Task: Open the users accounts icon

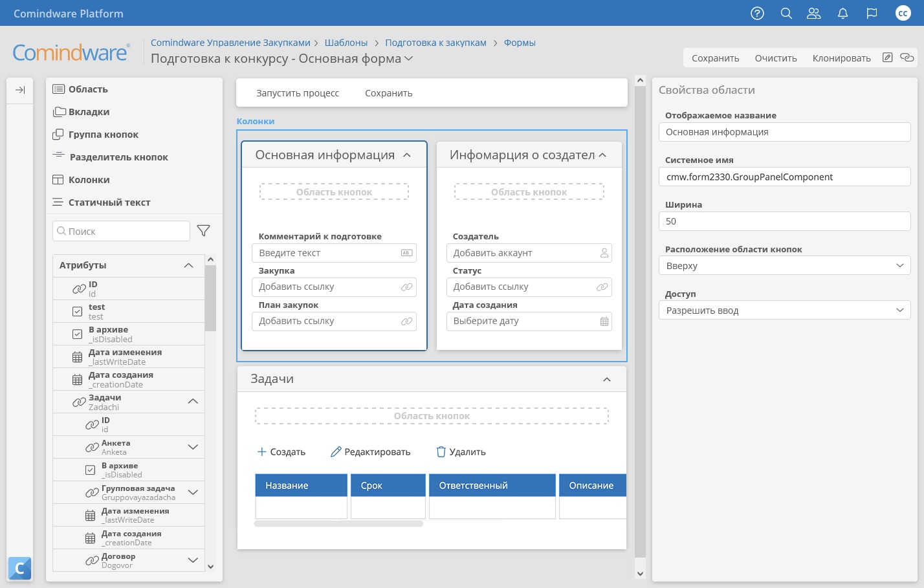Action: [x=814, y=14]
